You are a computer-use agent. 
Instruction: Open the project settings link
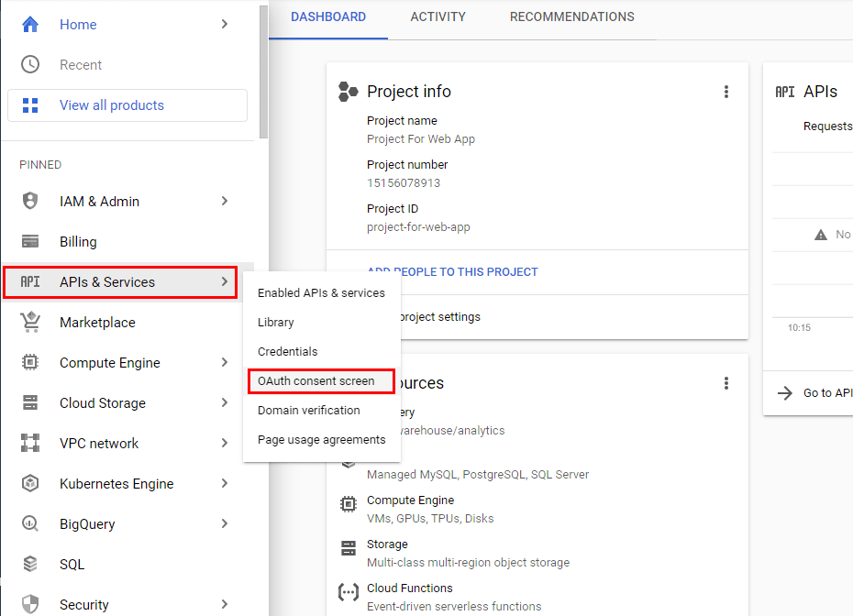click(440, 317)
